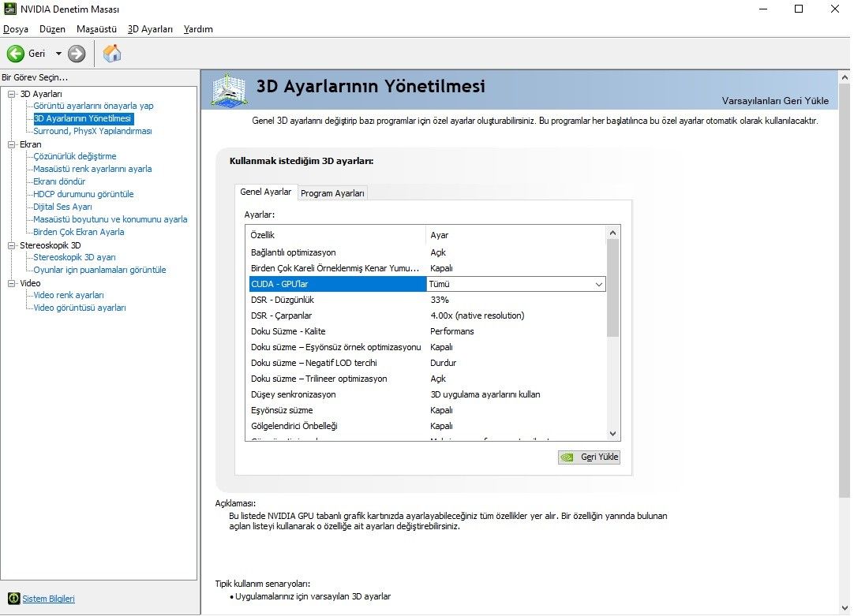The image size is (854, 616).
Task: Click the green Geri back arrow icon
Action: 15,54
